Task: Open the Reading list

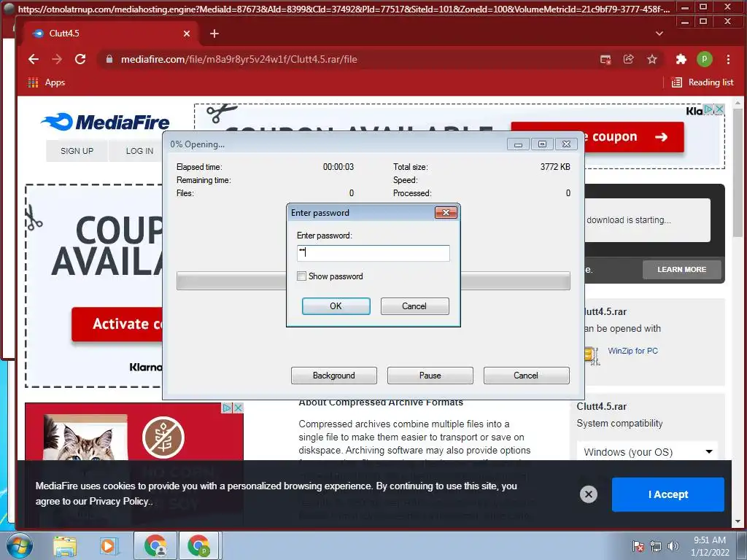Action: 703,82
